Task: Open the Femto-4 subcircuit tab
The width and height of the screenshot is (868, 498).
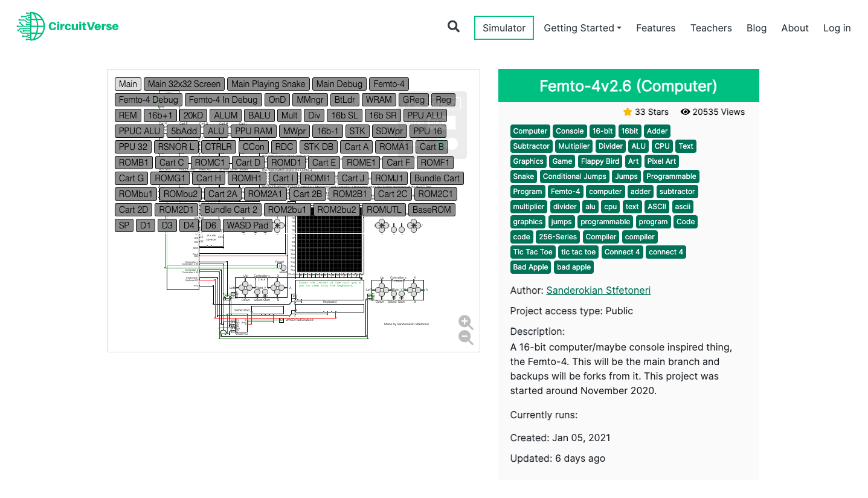Action: 388,84
